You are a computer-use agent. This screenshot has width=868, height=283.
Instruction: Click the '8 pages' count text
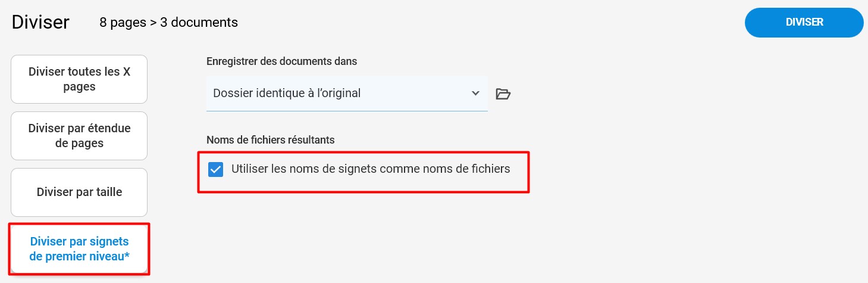[124, 23]
